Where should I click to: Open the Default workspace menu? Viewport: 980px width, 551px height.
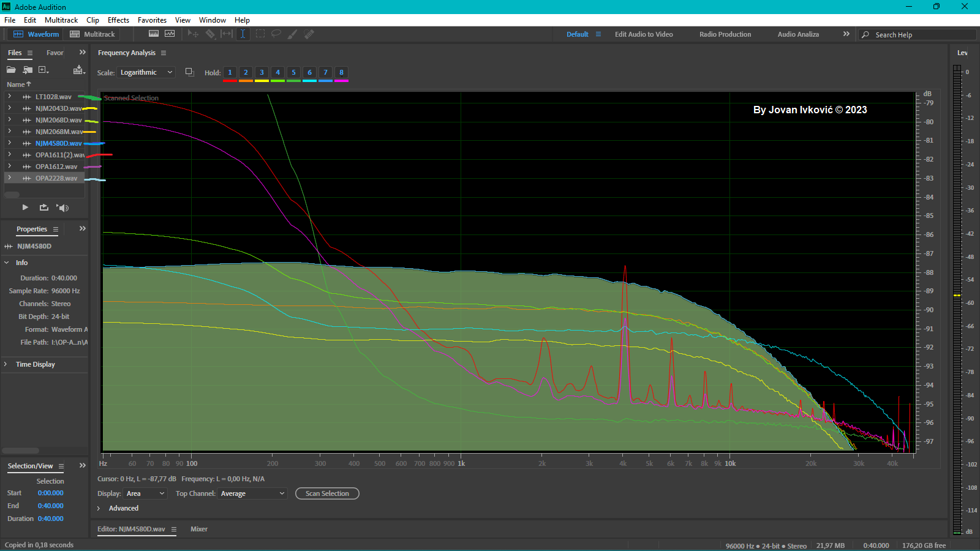[598, 34]
